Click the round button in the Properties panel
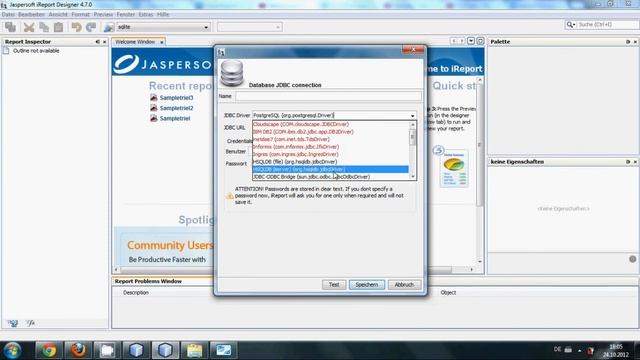The image size is (640, 360). pyautogui.click(x=633, y=259)
